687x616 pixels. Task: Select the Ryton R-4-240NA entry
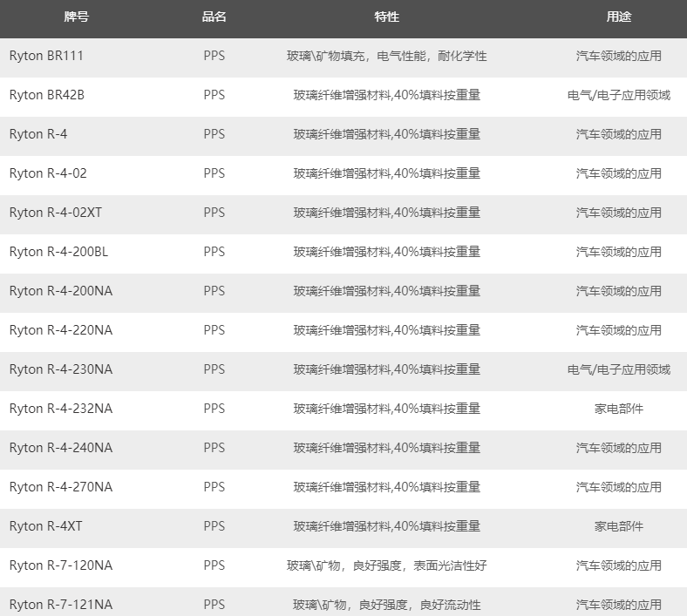point(60,448)
